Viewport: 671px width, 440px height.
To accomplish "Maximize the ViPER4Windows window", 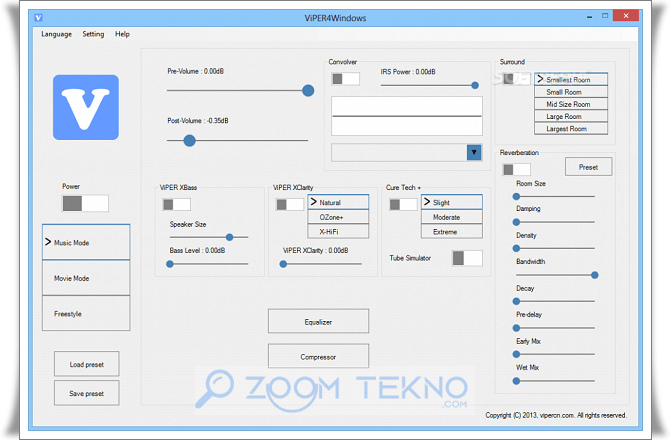I will click(605, 16).
